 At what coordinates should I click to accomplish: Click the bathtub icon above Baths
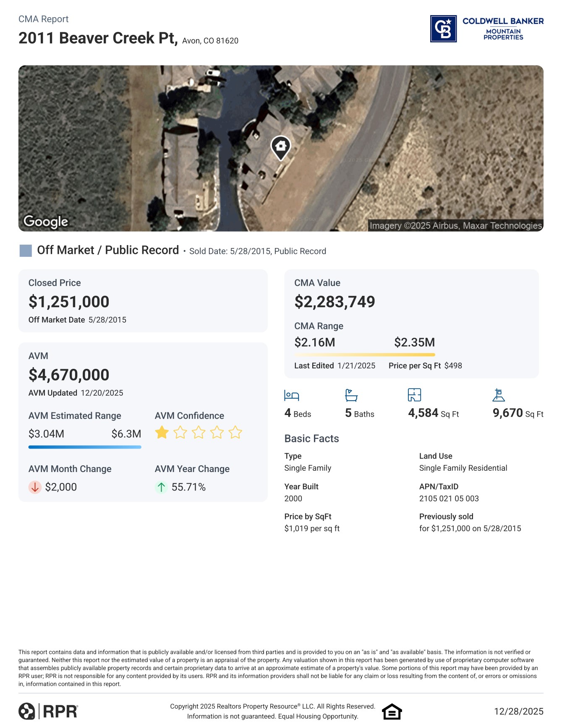click(x=351, y=395)
